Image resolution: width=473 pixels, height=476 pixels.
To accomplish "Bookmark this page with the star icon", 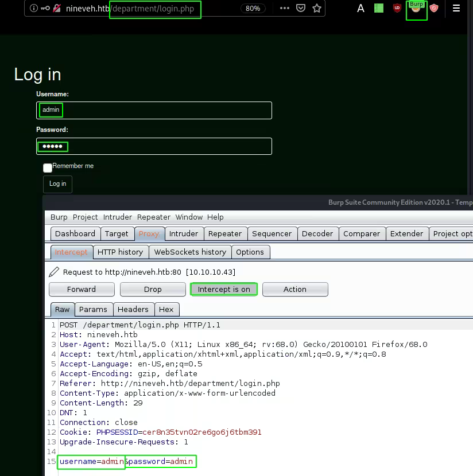I will [x=316, y=9].
